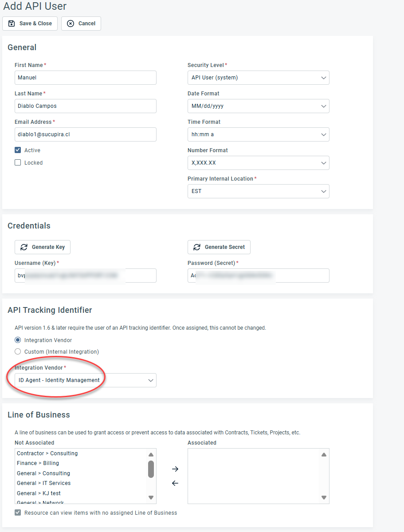Choose General > IT Services list item
404x532 pixels.
tap(44, 483)
